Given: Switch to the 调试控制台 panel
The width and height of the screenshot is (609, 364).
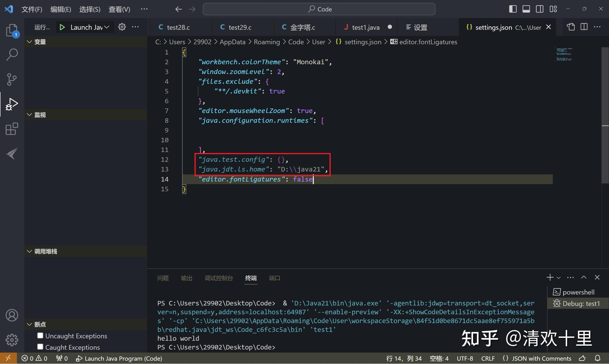Looking at the screenshot, I should click(219, 278).
